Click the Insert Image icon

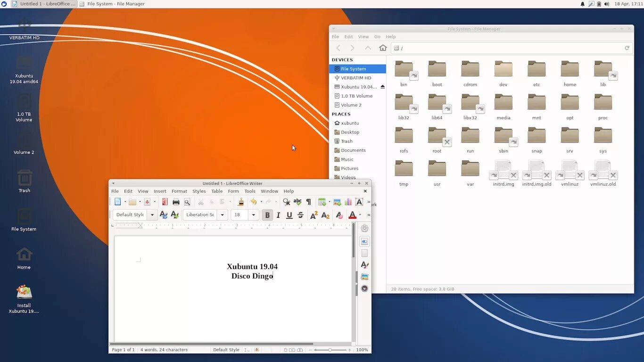[x=337, y=202]
